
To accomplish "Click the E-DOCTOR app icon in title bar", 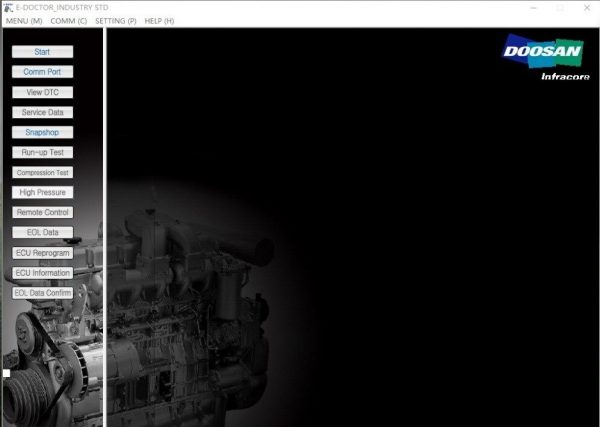I will click(x=8, y=8).
